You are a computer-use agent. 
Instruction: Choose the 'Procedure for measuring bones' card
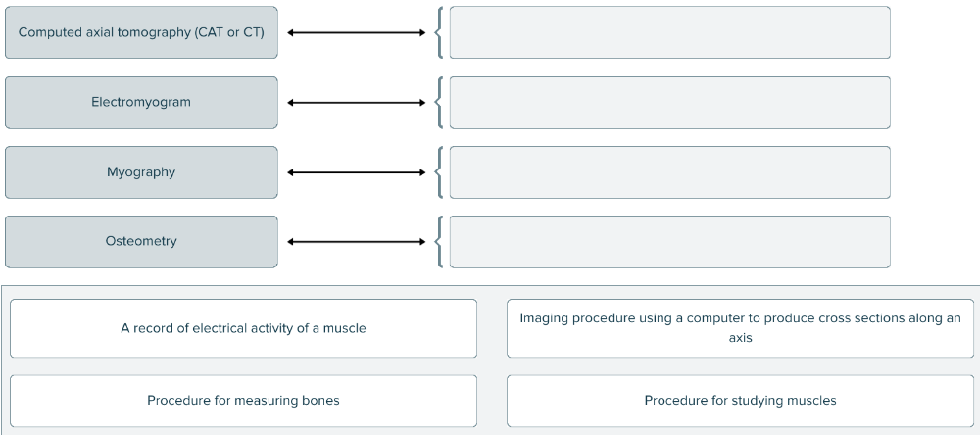pos(243,401)
